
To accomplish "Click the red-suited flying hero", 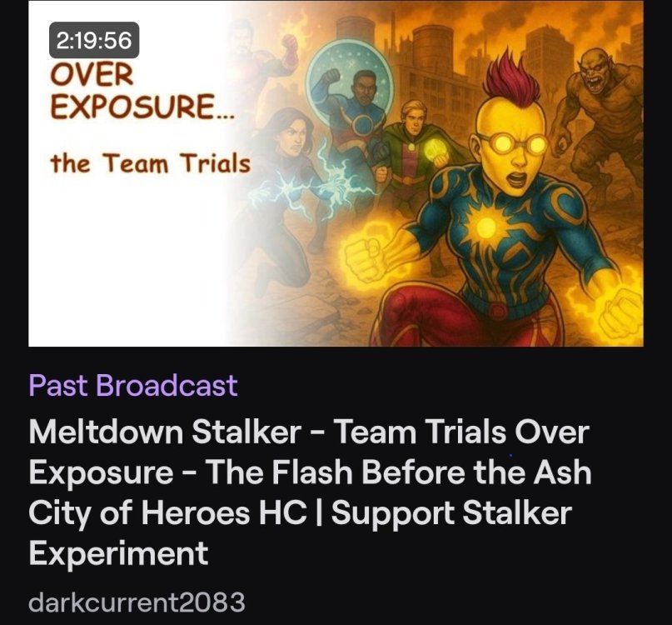I will 261,56.
